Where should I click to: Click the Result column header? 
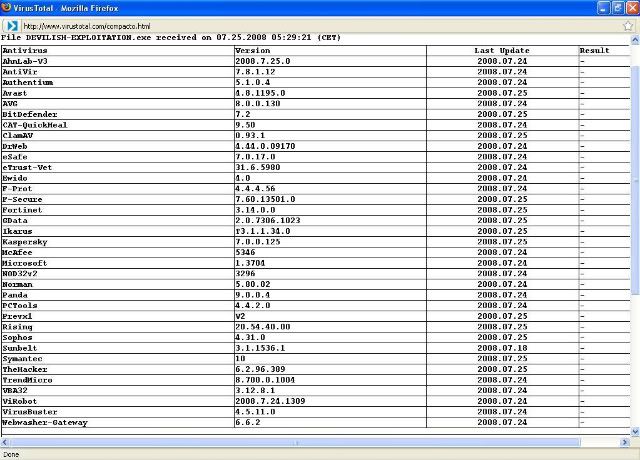[x=594, y=51]
